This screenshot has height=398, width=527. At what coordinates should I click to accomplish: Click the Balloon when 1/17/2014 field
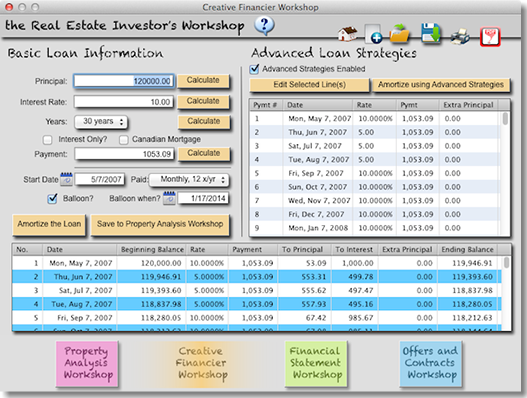[203, 199]
